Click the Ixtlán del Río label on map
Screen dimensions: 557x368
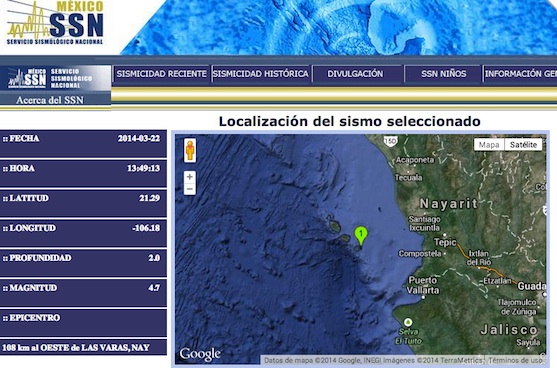(x=478, y=258)
